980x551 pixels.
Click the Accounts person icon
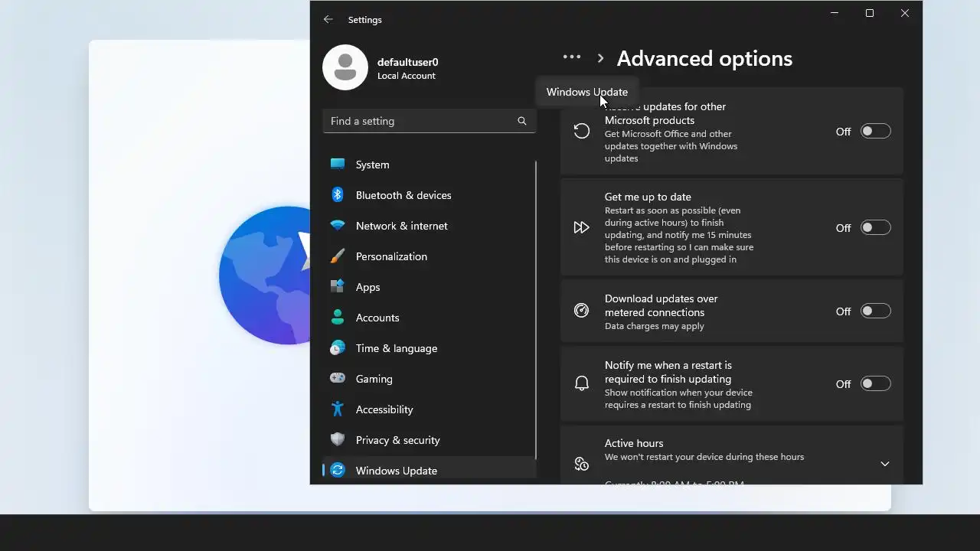[x=338, y=317]
